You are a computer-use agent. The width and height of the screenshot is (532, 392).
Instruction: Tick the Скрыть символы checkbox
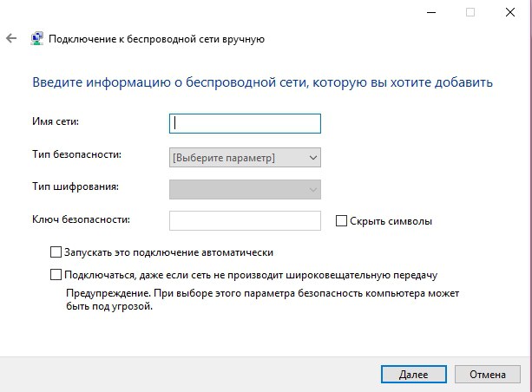[341, 221]
